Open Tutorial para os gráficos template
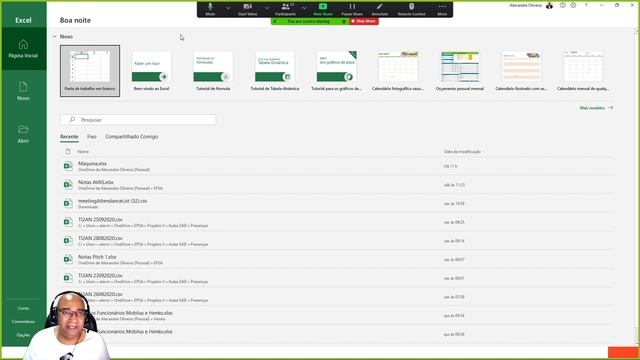The height and width of the screenshot is (360, 640). (x=336, y=71)
